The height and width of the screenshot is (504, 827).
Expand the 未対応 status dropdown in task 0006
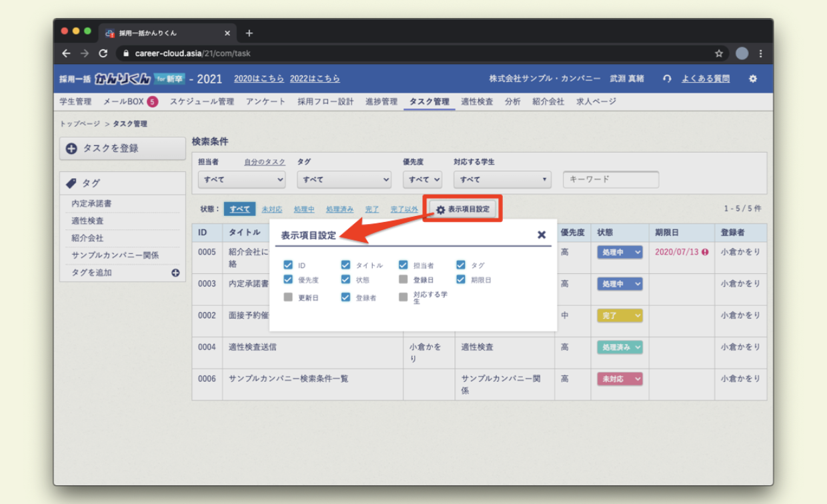[620, 379]
